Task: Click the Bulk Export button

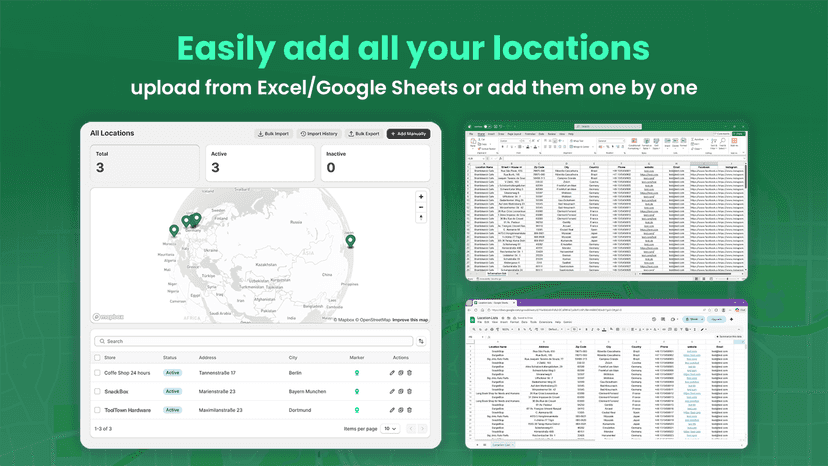Action: (364, 134)
